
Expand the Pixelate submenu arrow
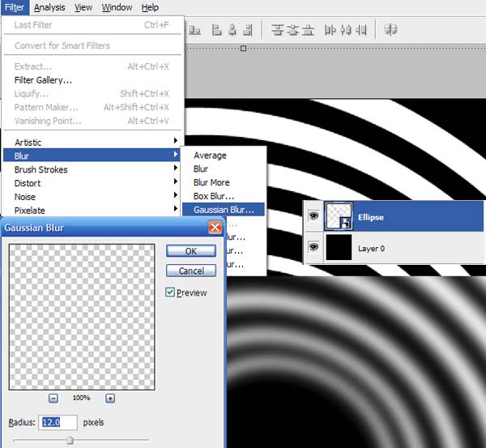click(176, 208)
